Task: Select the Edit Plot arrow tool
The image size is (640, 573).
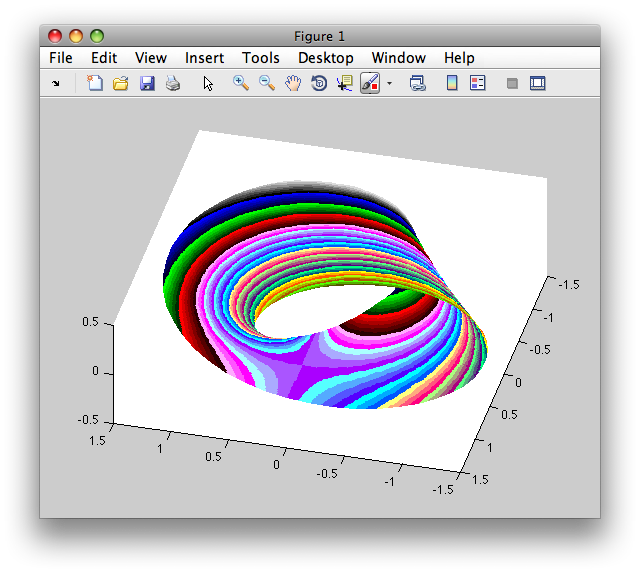Action: coord(208,83)
